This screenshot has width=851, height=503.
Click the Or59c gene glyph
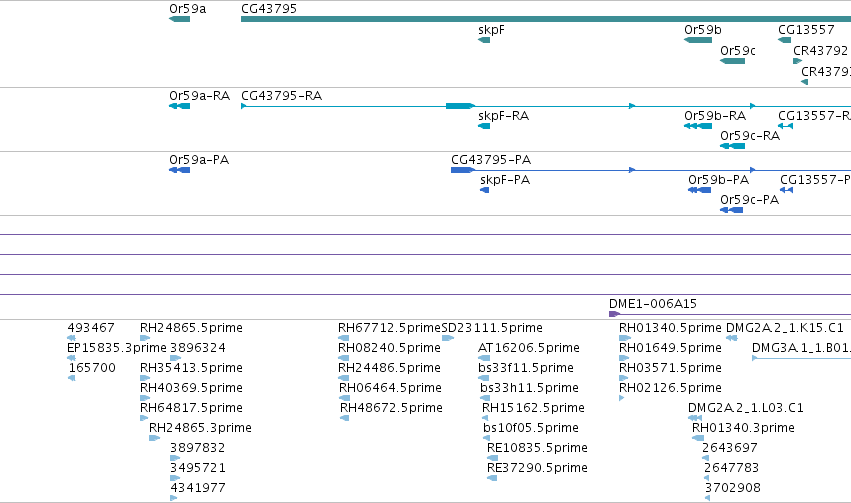click(x=732, y=61)
